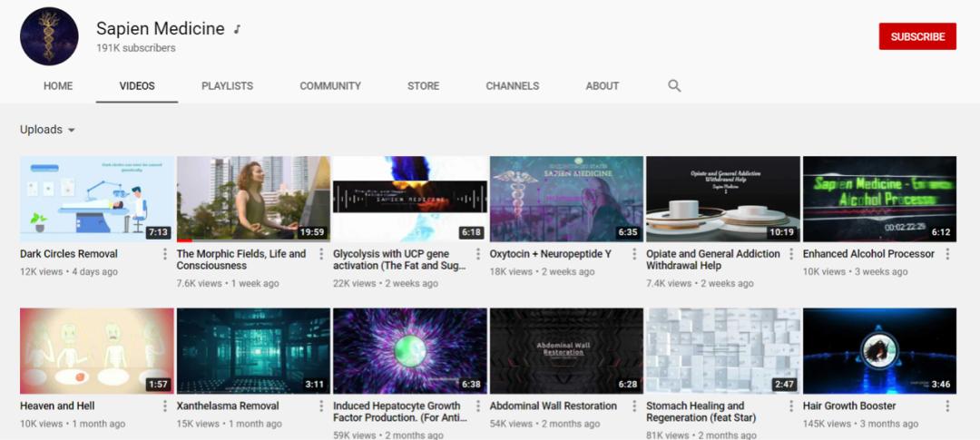The width and height of the screenshot is (980, 440).
Task: Play the Glycolysis video thumbnail showing 6:18
Action: tap(410, 199)
